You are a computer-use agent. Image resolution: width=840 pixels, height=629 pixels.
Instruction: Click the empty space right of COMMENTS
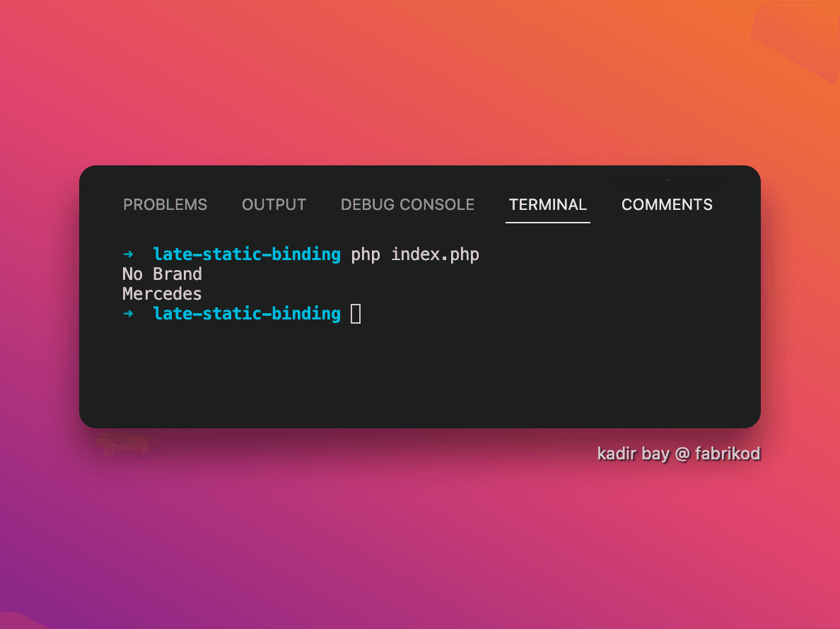pyautogui.click(x=735, y=204)
